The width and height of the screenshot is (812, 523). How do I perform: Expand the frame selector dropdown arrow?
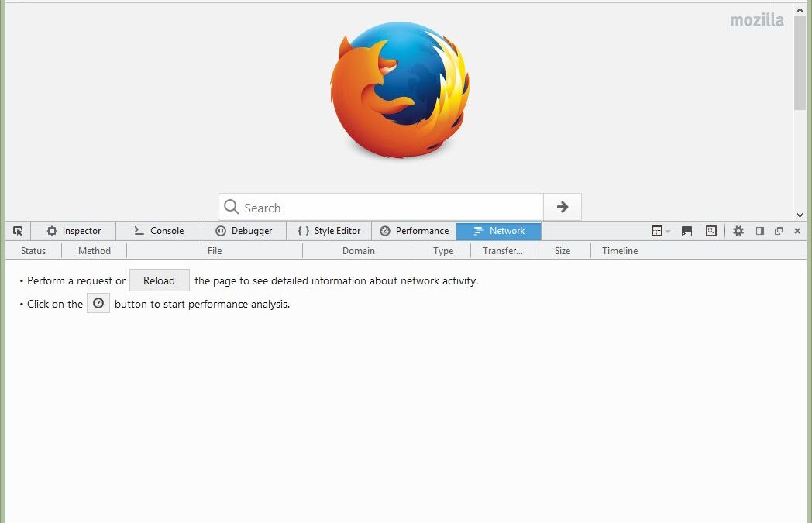tap(668, 232)
